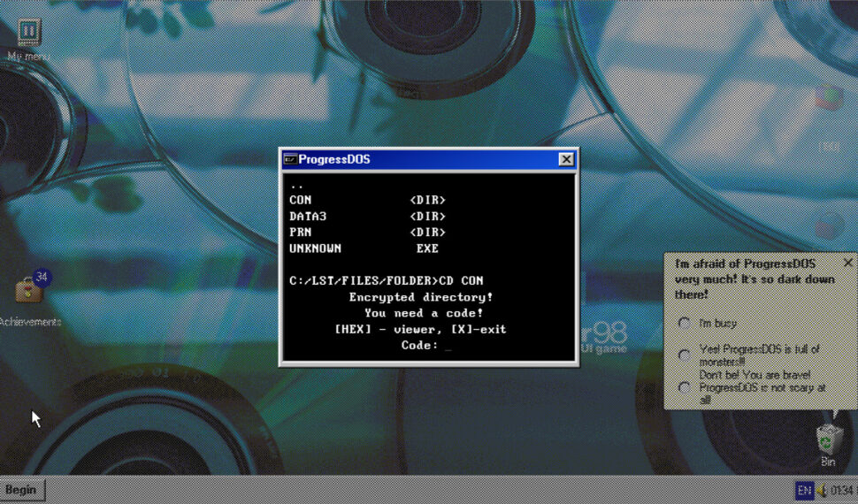
Task: Click the EN language indicator
Action: [804, 490]
